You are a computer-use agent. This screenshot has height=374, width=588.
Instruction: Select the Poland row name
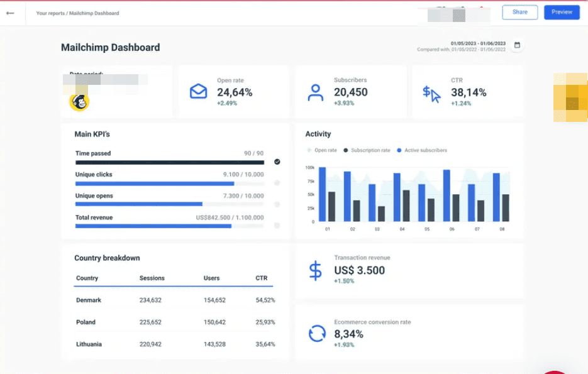[x=86, y=322]
